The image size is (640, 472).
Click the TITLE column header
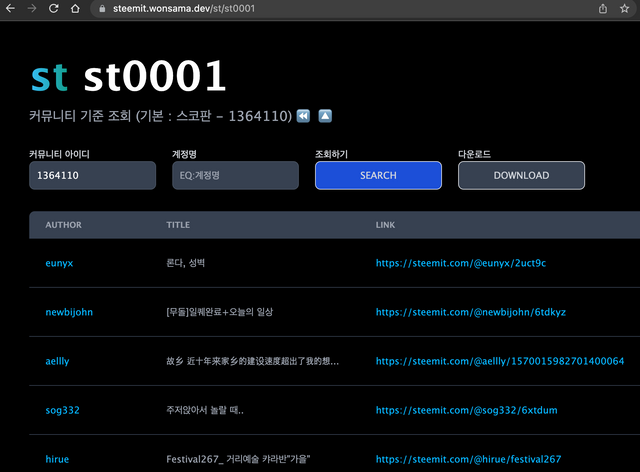tap(178, 225)
